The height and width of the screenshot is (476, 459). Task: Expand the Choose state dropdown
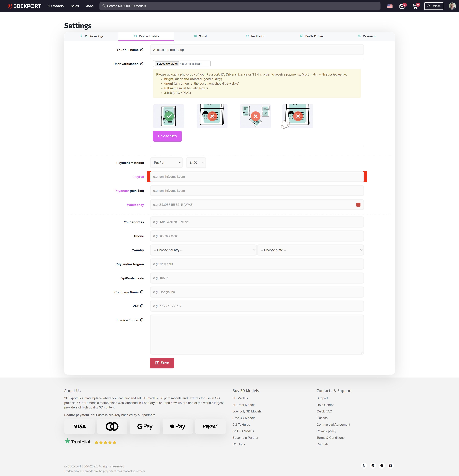(310, 250)
